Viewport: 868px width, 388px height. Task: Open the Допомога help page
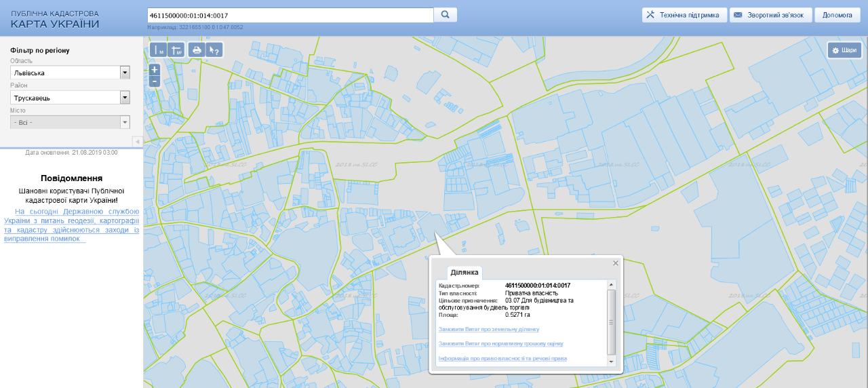(x=837, y=15)
